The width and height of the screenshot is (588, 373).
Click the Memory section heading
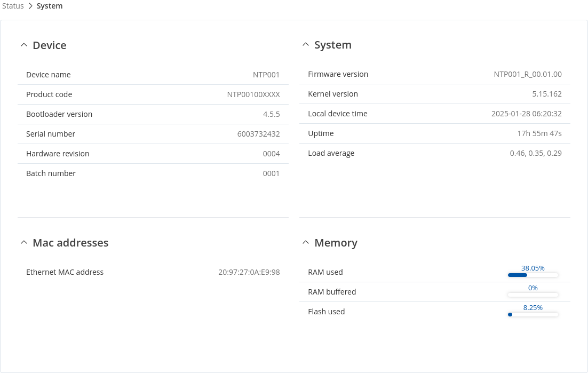tap(336, 243)
